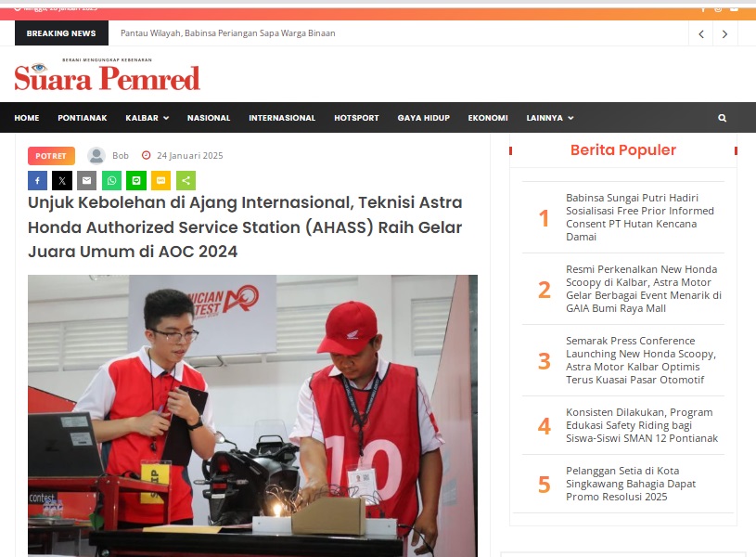Open article headline about AHASS Juara Umum
The height and width of the screenshot is (557, 756).
pyautogui.click(x=245, y=227)
